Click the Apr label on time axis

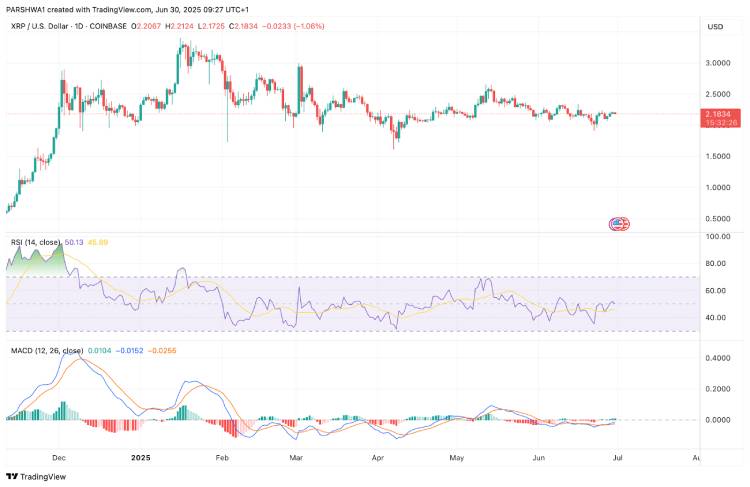(x=378, y=456)
